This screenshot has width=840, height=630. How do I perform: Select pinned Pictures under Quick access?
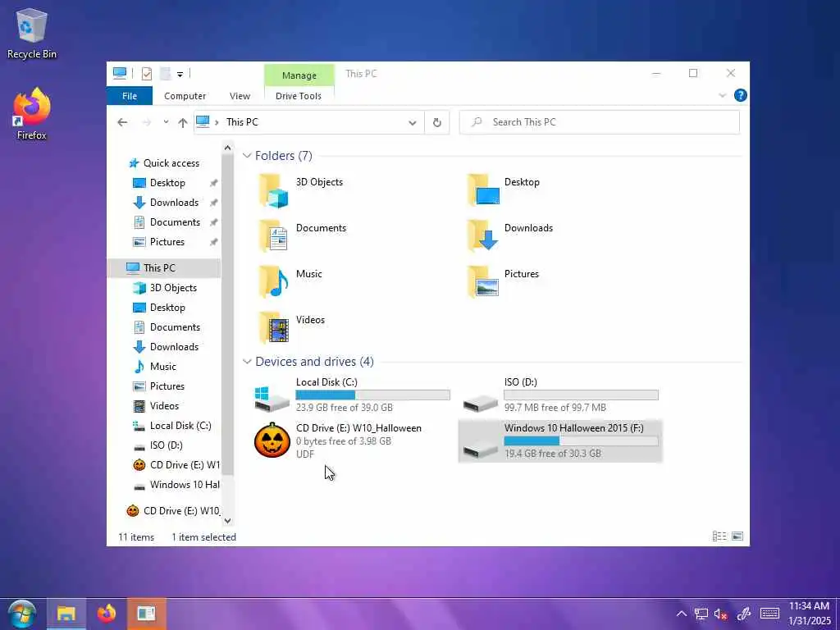(x=167, y=242)
